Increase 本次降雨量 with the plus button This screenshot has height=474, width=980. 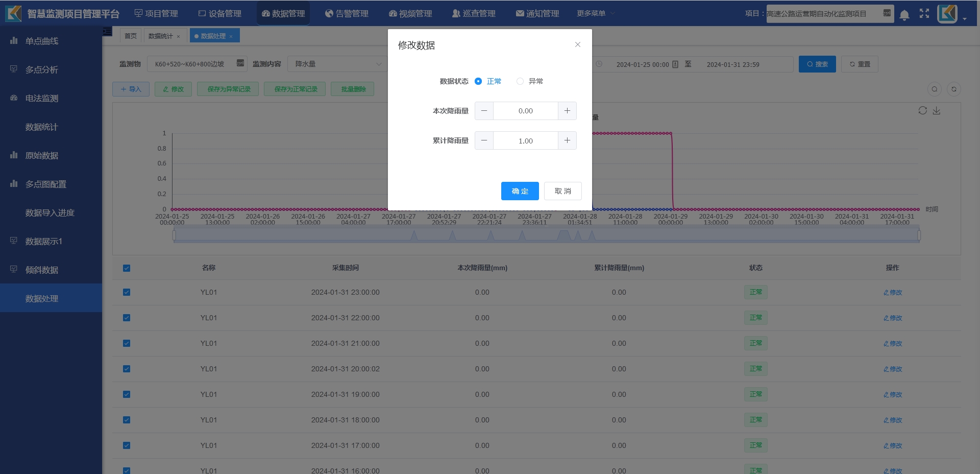point(567,111)
